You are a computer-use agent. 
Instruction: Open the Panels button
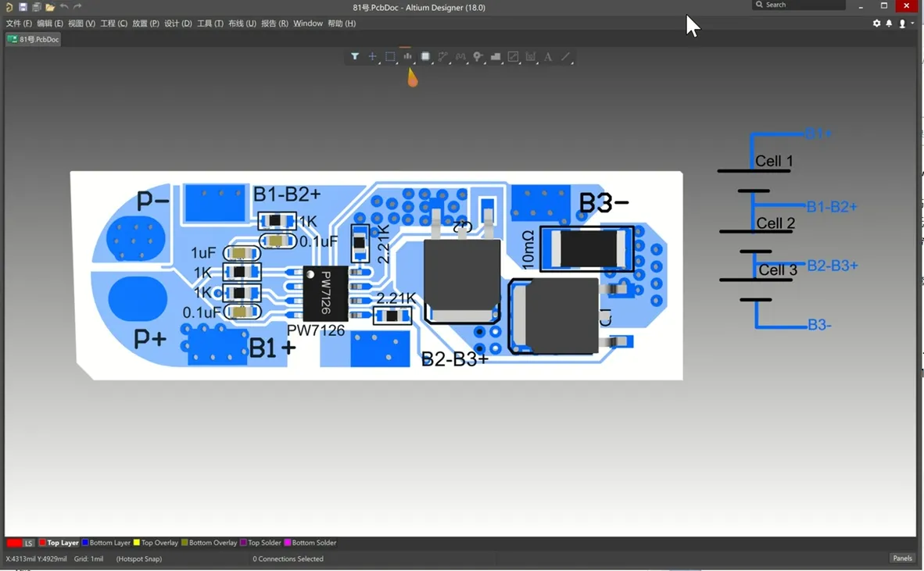point(902,558)
